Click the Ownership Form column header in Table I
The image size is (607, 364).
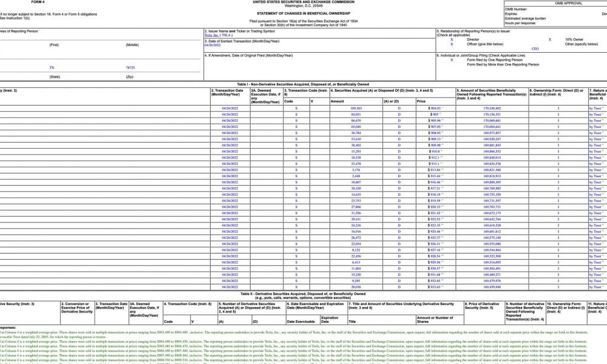(556, 92)
